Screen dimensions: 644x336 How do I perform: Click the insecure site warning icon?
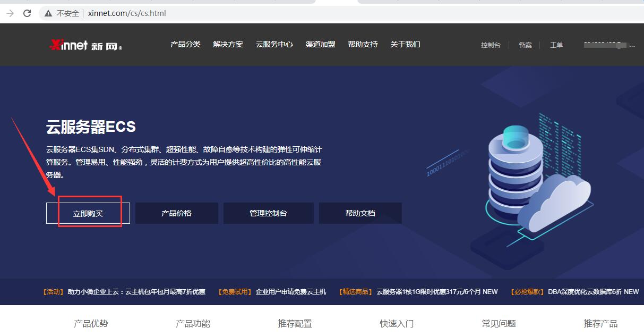click(48, 13)
